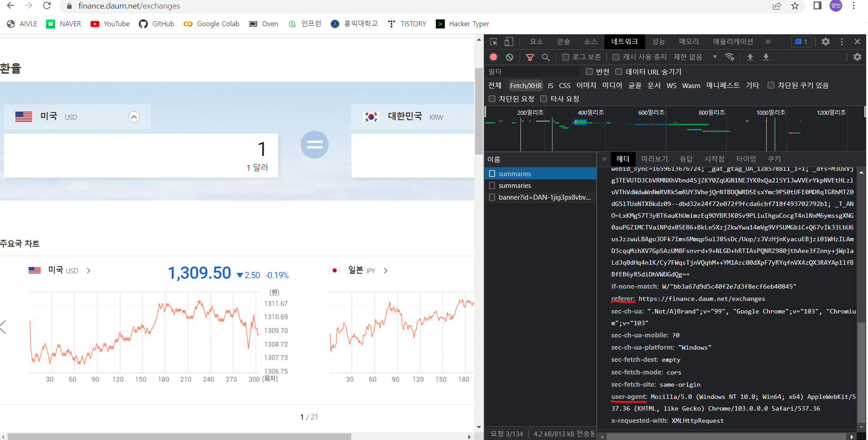Open the Chrome profile avatar
Image resolution: width=868 pixels, height=440 pixels.
[835, 5]
